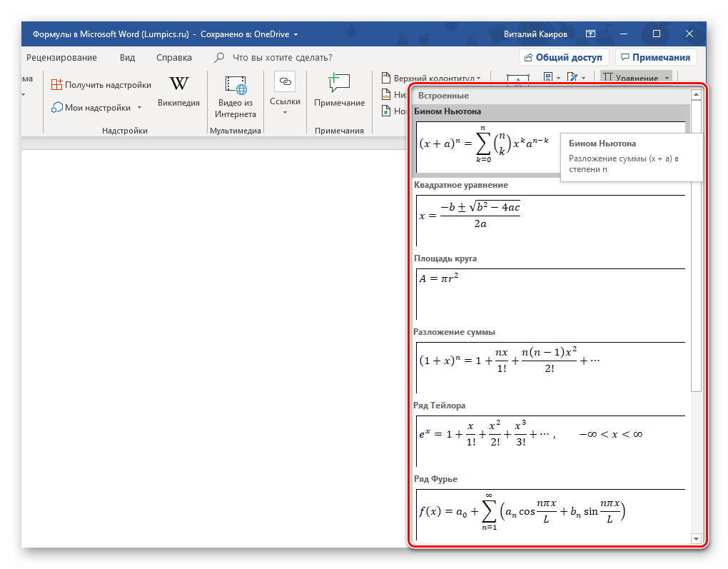Screen dimensions: 728x569
Task: Open Header (Верхний колонтитул) dropdown
Action: (431, 78)
